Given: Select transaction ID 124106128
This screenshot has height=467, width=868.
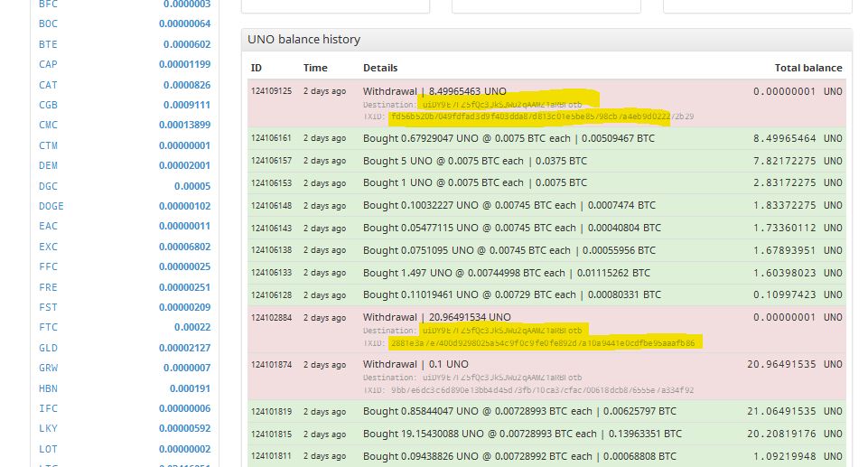Looking at the screenshot, I should coord(271,294).
